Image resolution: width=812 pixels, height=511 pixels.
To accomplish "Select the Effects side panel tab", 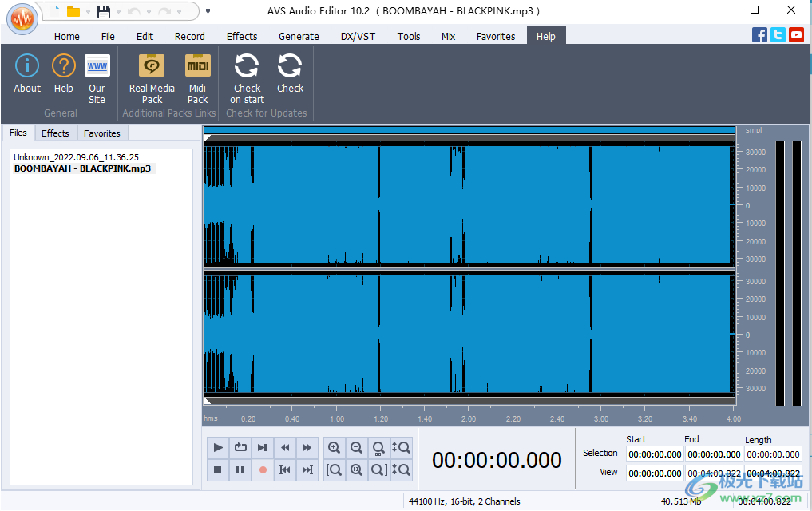I will click(55, 133).
